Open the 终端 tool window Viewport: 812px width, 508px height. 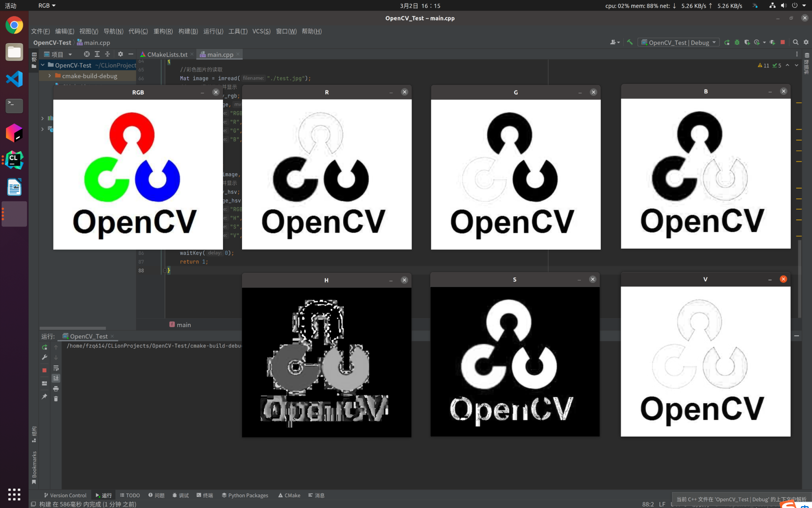(x=204, y=495)
